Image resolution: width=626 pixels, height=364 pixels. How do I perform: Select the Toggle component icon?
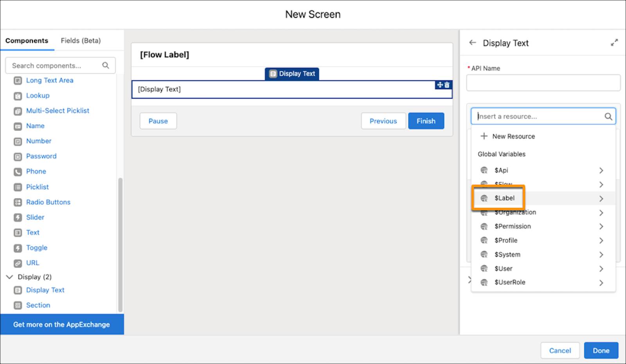pyautogui.click(x=18, y=247)
